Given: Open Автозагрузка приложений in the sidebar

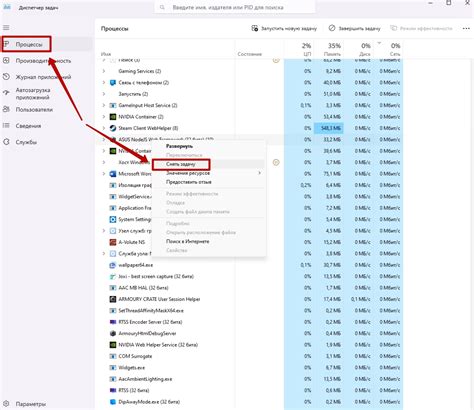Looking at the screenshot, I should tap(33, 94).
